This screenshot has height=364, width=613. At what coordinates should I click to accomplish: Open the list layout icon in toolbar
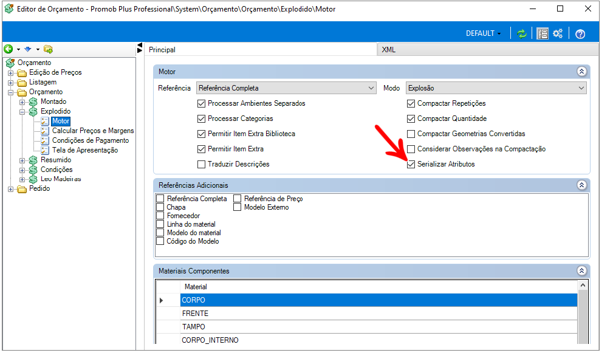[543, 33]
